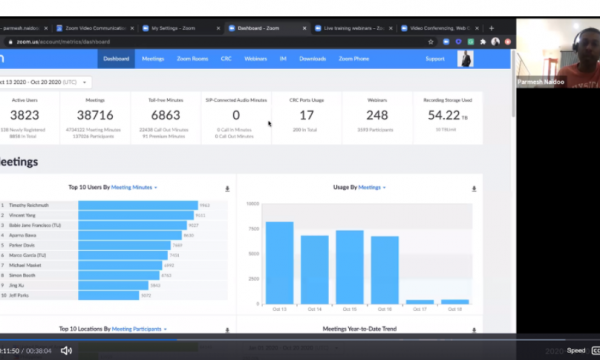The image size is (600, 360).
Task: Click the blue Zoom extension icon
Action: [x=446, y=42]
